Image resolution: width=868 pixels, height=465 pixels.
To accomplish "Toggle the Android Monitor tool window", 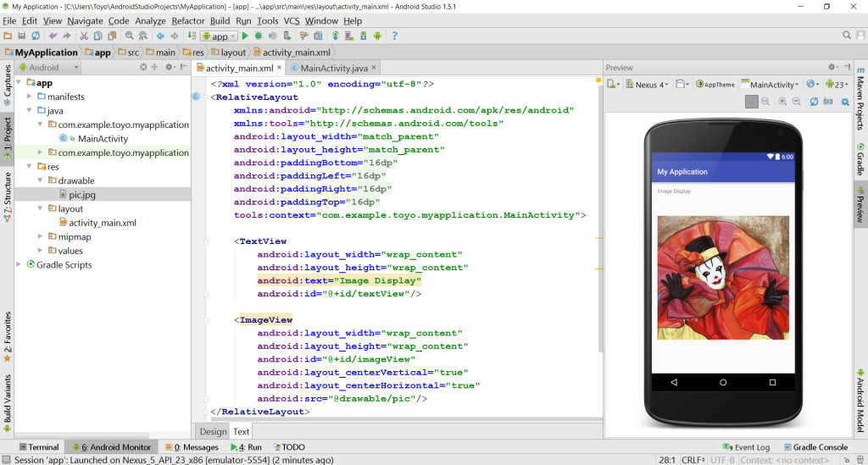I will (111, 447).
